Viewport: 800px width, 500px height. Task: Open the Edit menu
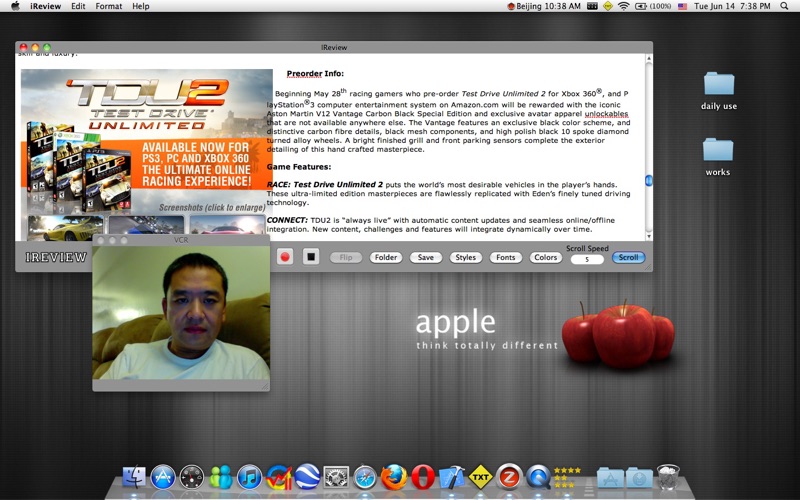coord(78,6)
